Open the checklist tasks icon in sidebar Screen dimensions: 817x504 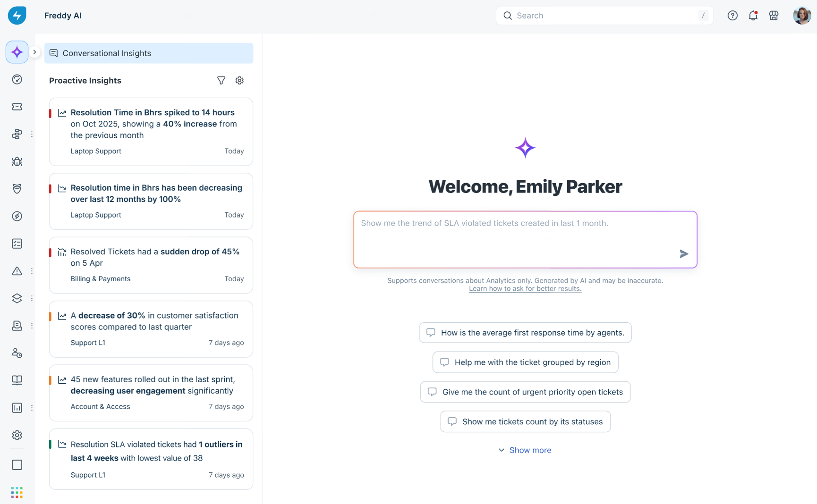tap(17, 244)
